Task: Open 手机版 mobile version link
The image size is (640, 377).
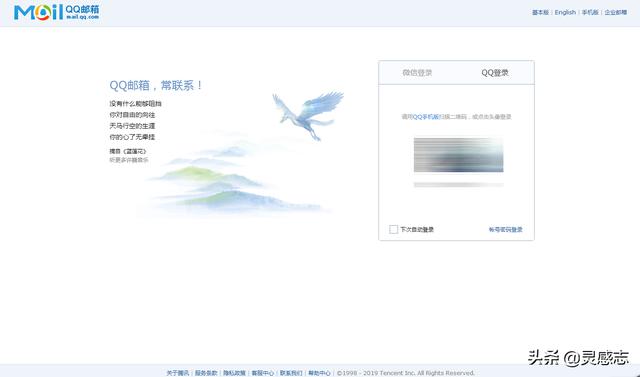Action: pos(590,13)
